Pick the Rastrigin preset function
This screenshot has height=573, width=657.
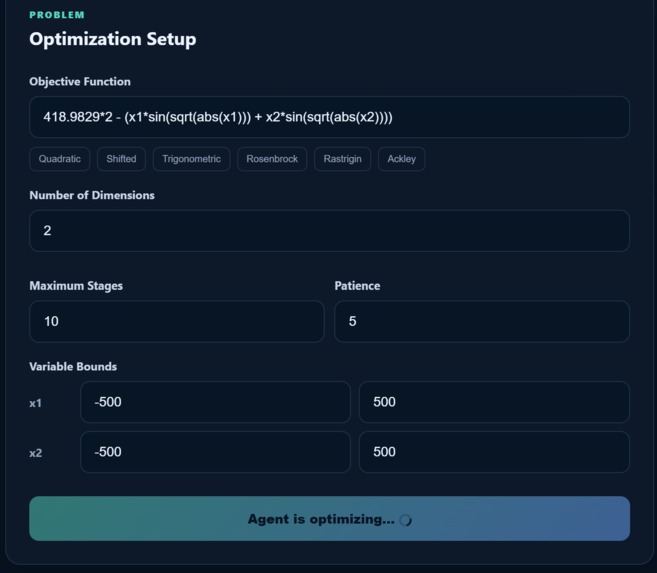342,159
